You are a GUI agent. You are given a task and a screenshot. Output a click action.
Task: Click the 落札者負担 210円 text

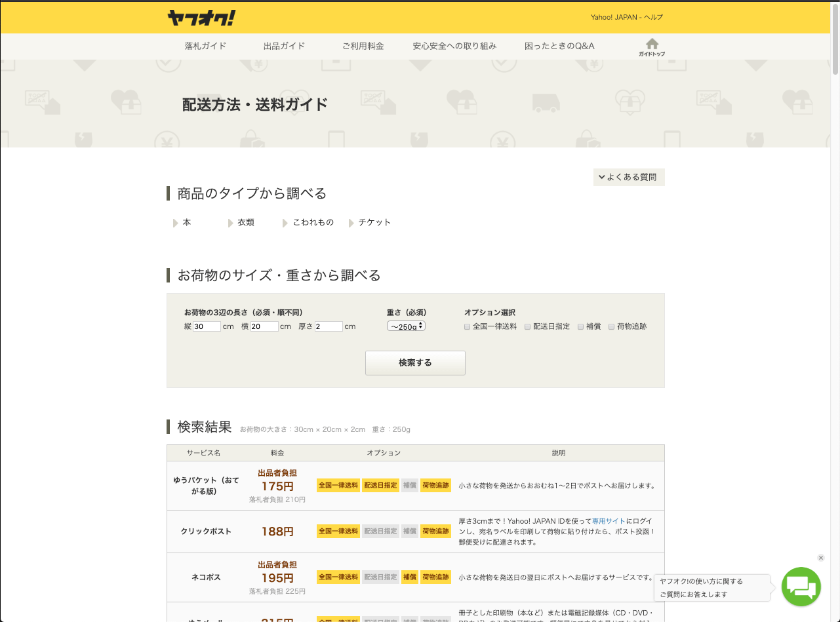coord(277,499)
